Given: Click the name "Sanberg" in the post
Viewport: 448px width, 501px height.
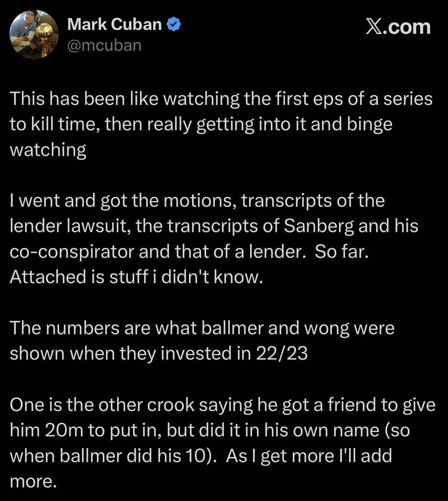Looking at the screenshot, I should click(x=319, y=226).
